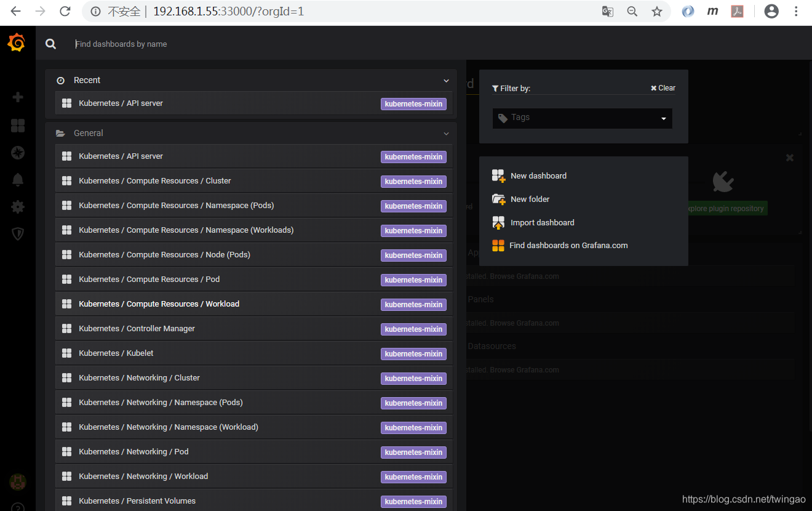The width and height of the screenshot is (812, 511).
Task: Open Kubernetes / Networking / Workload dashboard
Action: pyautogui.click(x=253, y=477)
